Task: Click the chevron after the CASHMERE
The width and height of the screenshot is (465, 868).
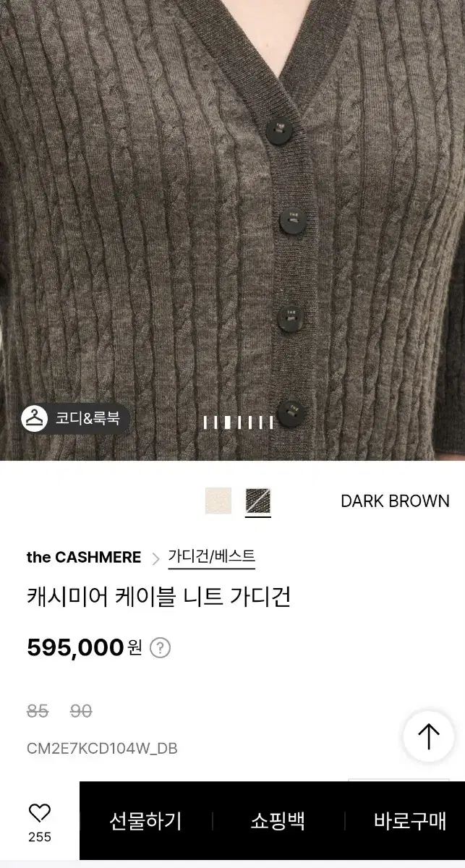Action: point(155,558)
